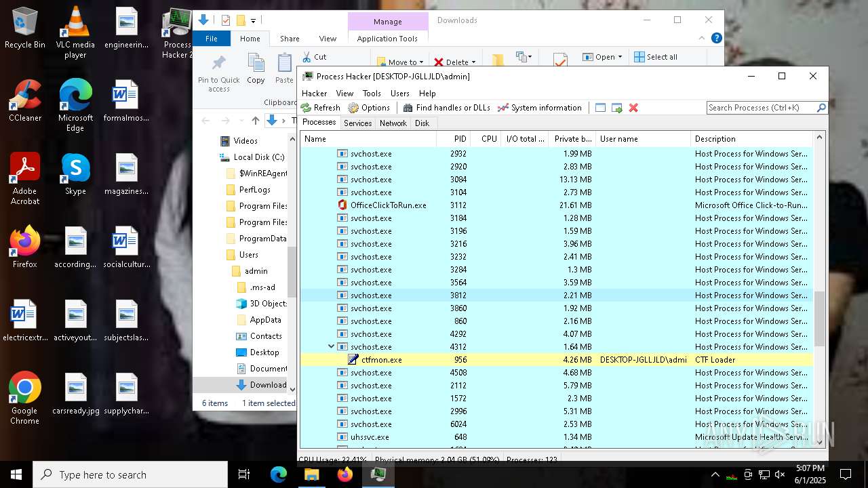Image resolution: width=868 pixels, height=488 pixels.
Task: Click Windows Start button
Action: pyautogui.click(x=16, y=474)
